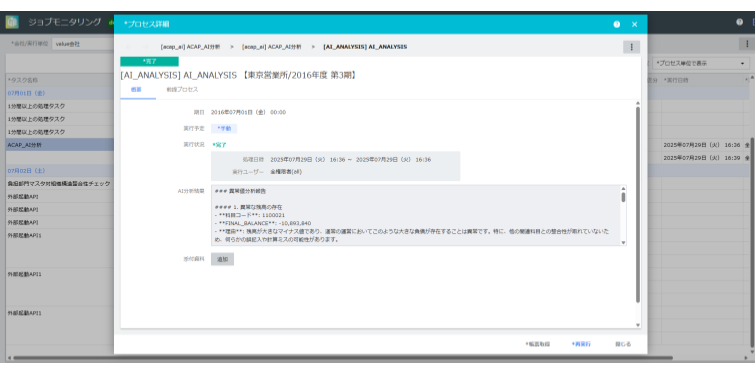Open help in the ジョブモニタリング top bar
Viewport: 755px width, 374px height.
(739, 22)
